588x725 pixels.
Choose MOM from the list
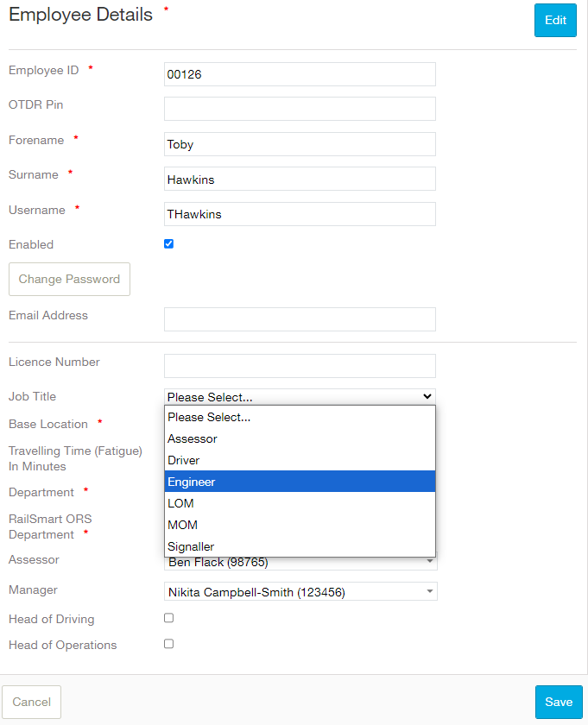coord(300,525)
